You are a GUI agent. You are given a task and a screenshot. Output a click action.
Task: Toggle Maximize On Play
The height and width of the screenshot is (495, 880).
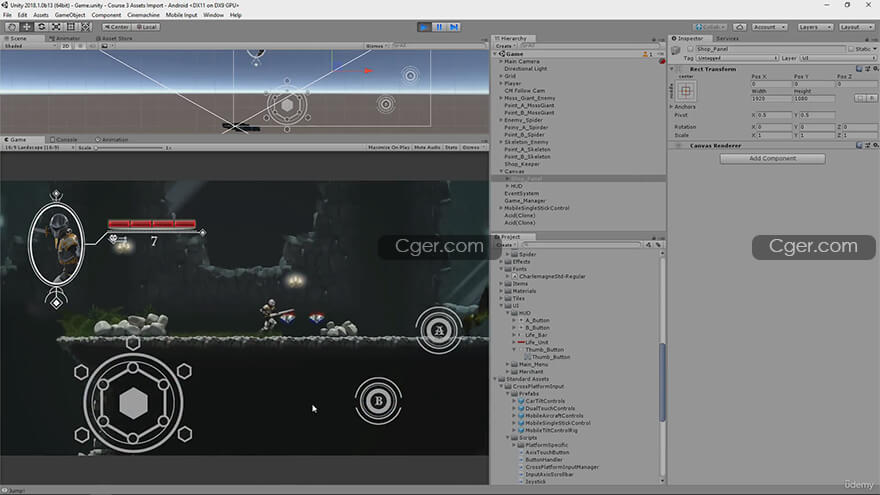click(389, 148)
